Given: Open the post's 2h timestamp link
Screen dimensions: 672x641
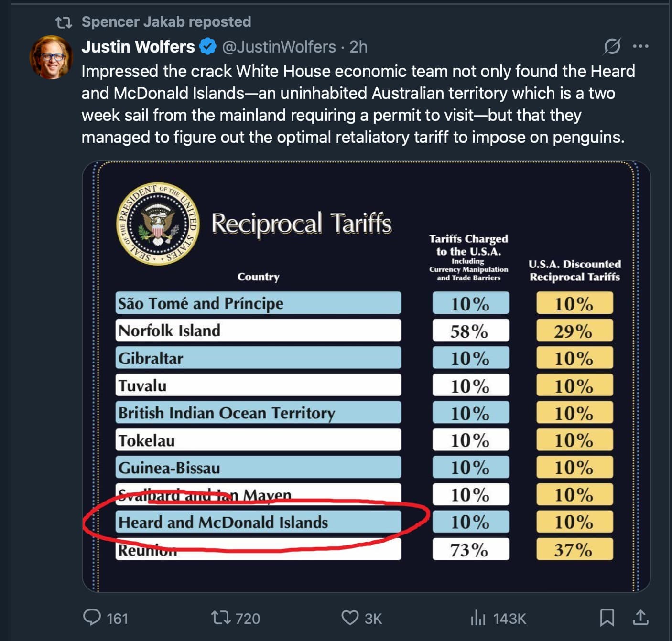Looking at the screenshot, I should pyautogui.click(x=358, y=47).
